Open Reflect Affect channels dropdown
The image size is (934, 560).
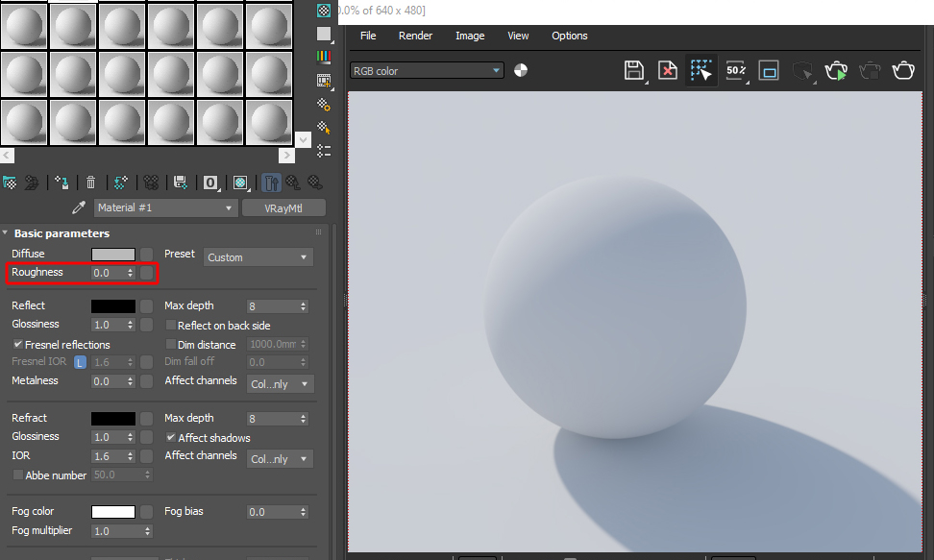tap(280, 384)
